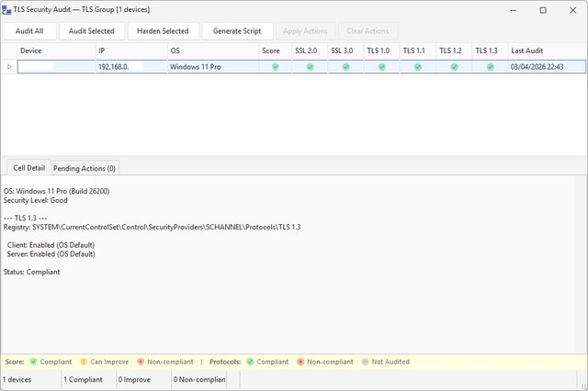Screen dimensions: 588x391
Task: Run Audit Selected
Action: click(x=92, y=31)
